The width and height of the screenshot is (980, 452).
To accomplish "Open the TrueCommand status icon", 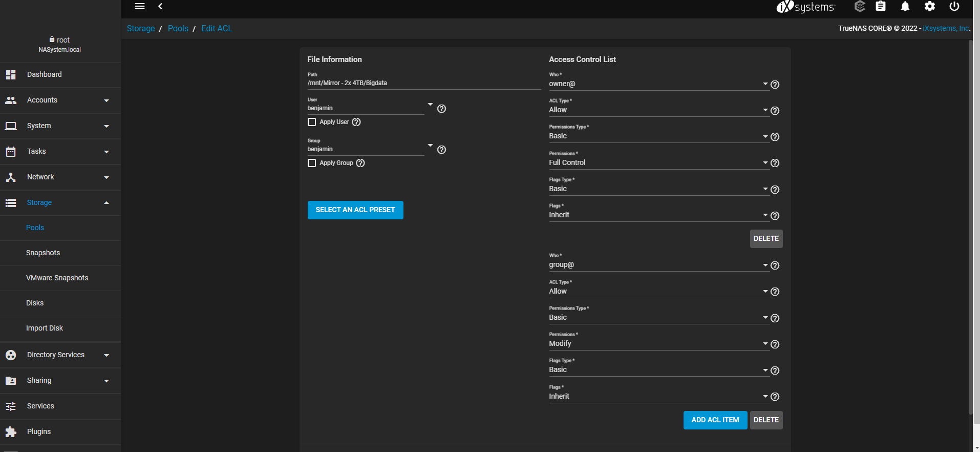I will pyautogui.click(x=860, y=6).
